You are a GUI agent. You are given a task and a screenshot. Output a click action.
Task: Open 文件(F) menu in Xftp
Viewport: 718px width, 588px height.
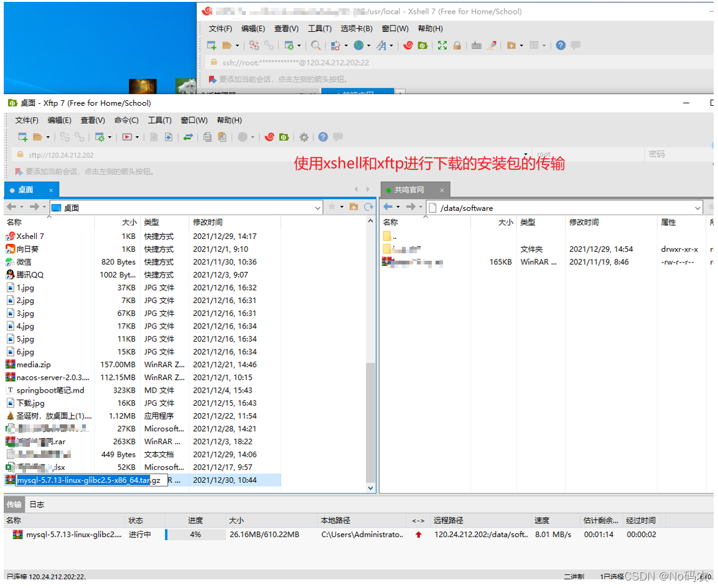coord(27,120)
